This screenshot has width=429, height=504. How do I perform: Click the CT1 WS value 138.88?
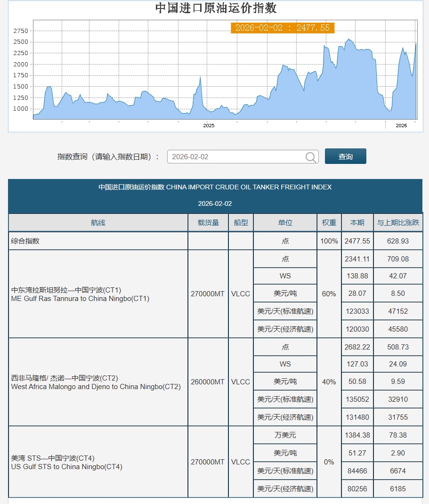pos(357,276)
